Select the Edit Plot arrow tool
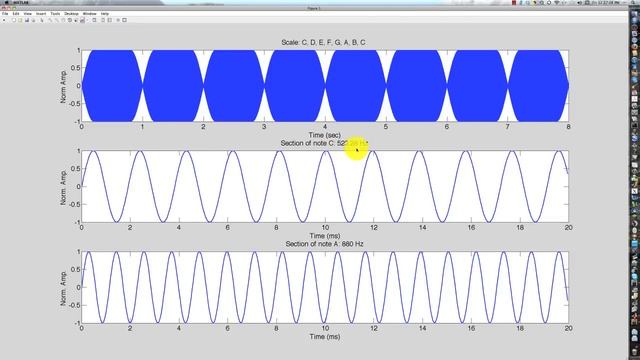 42,20
